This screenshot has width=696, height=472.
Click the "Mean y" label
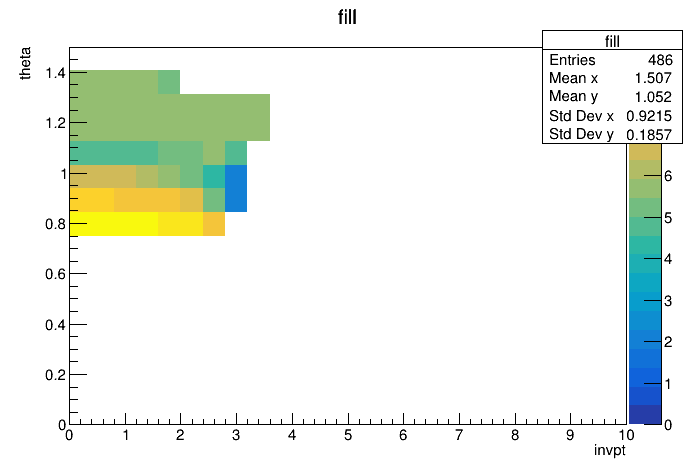click(573, 96)
